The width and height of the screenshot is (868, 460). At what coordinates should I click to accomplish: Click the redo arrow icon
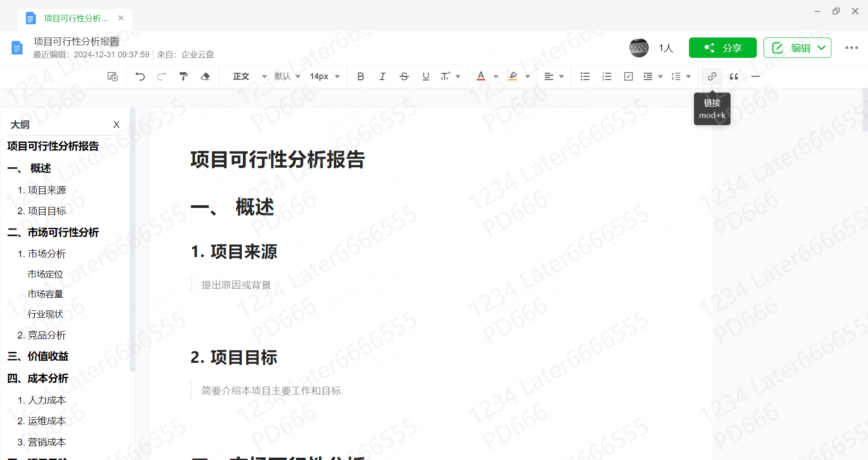click(x=161, y=76)
